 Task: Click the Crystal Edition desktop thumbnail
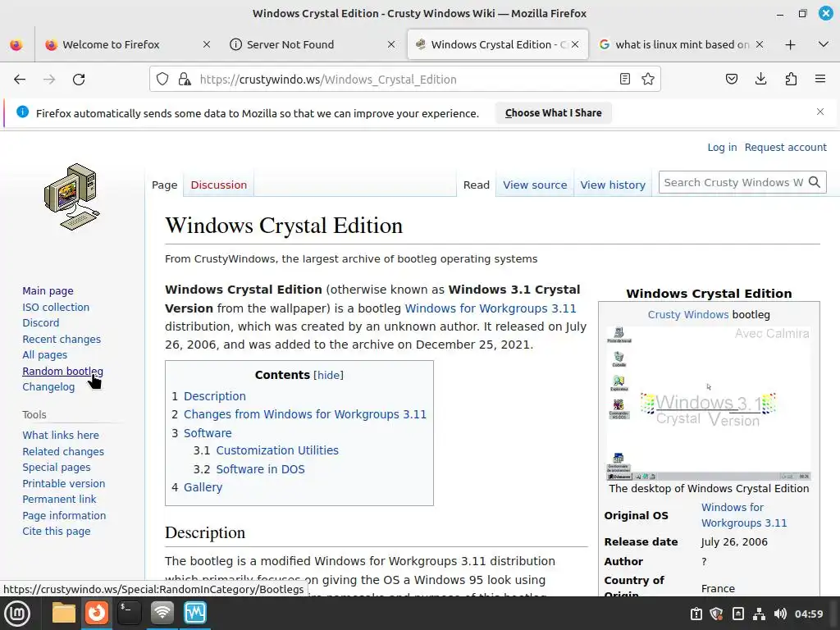click(709, 403)
